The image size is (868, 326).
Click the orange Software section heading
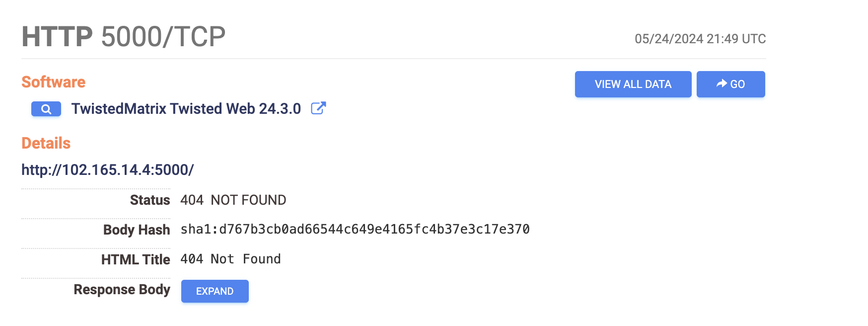tap(54, 82)
